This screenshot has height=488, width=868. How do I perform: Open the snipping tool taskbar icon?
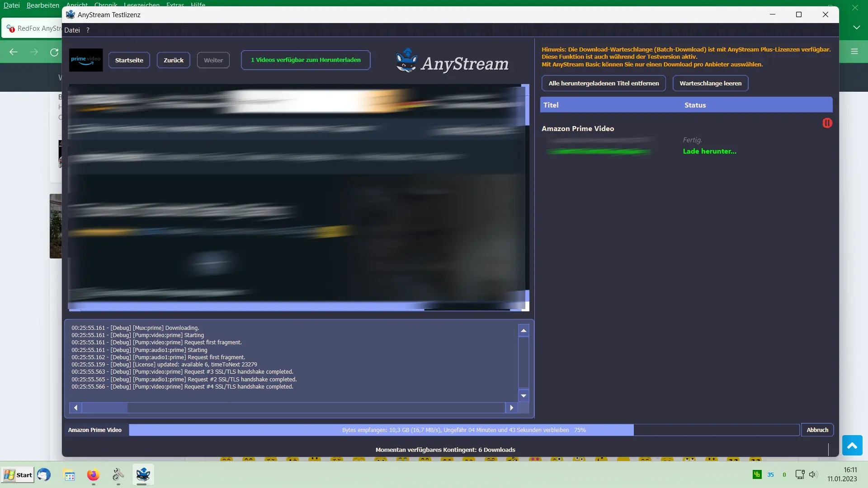118,474
